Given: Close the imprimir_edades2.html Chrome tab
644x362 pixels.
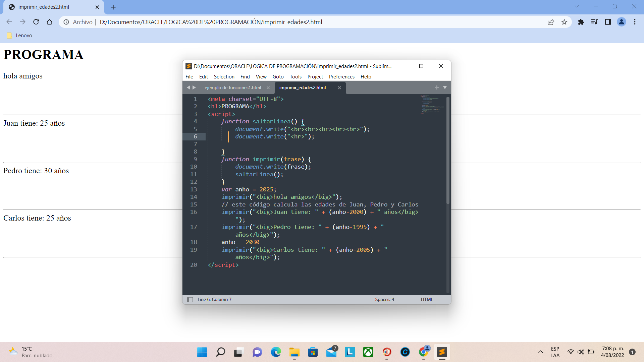Looking at the screenshot, I should point(97,7).
